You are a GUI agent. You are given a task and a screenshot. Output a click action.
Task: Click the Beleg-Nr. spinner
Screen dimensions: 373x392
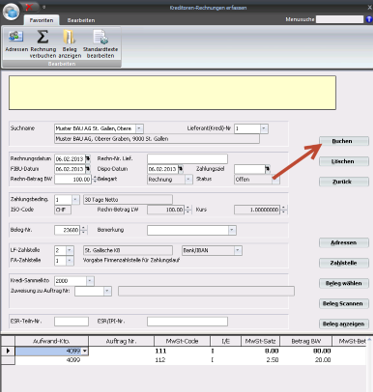tap(84, 230)
